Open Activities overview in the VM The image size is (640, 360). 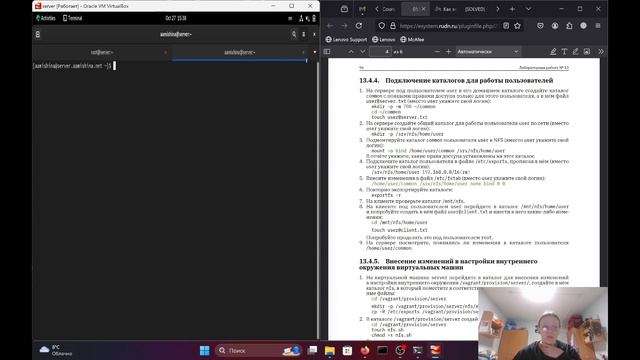[46, 18]
